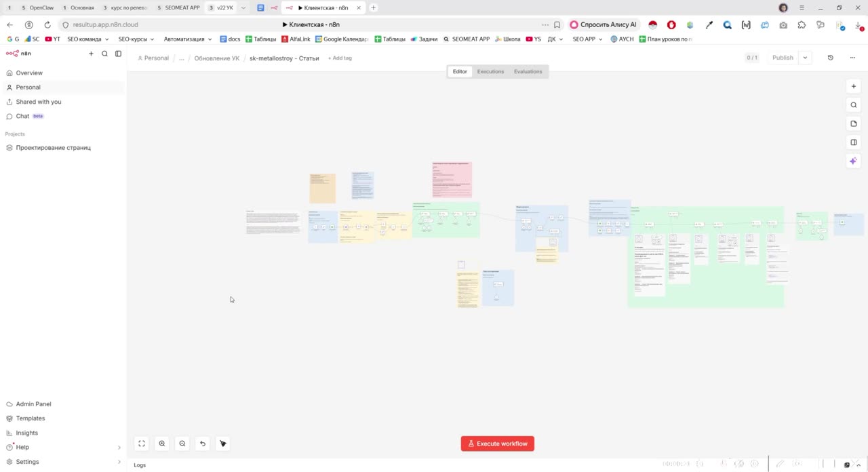This screenshot has height=472, width=868.
Task: Collapse the n8n sidebar panel
Action: point(118,54)
